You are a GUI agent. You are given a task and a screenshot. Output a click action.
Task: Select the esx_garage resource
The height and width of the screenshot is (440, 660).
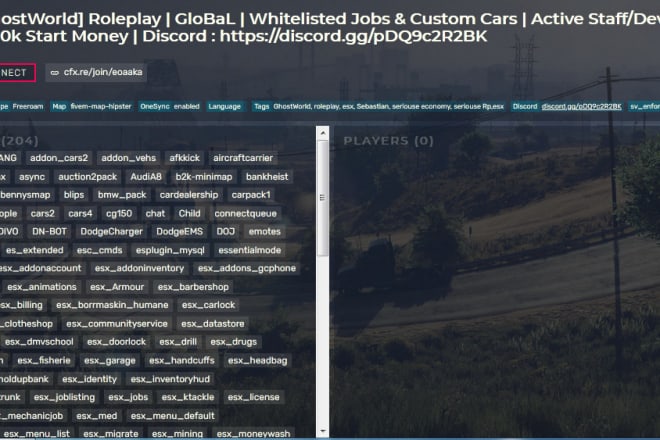pyautogui.click(x=110, y=360)
